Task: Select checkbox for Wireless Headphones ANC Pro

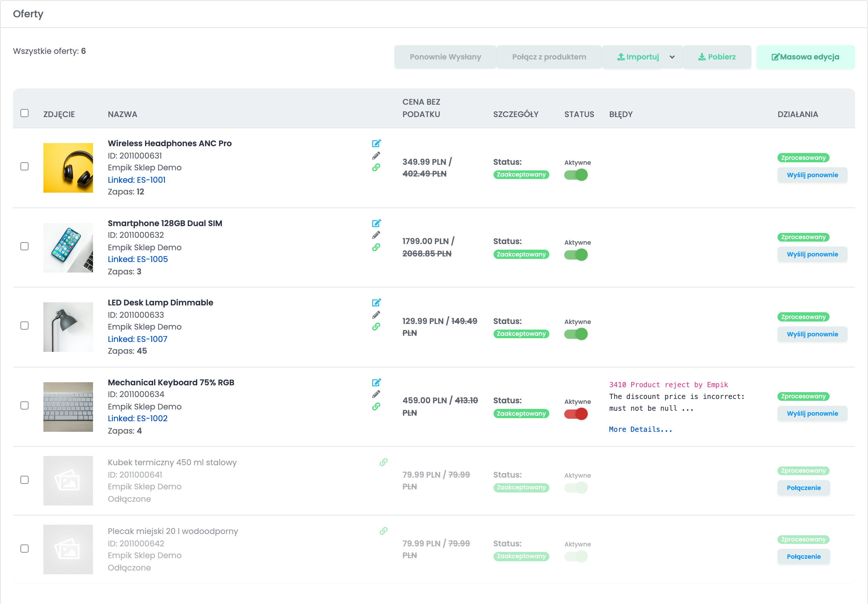Action: click(24, 166)
